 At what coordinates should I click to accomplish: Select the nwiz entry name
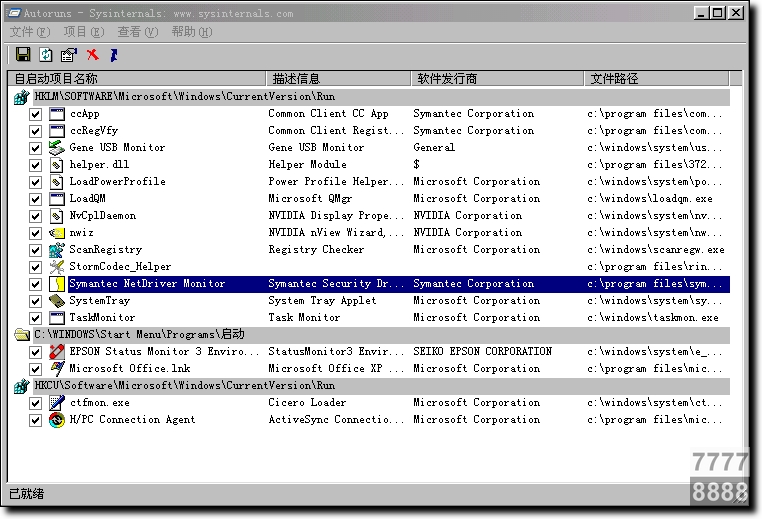pos(81,233)
